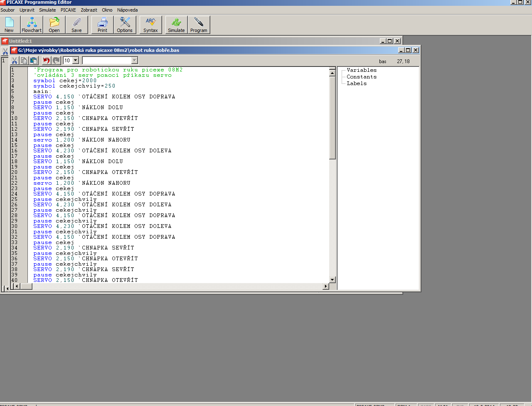Click Paste icon in editor toolbar

(34, 61)
